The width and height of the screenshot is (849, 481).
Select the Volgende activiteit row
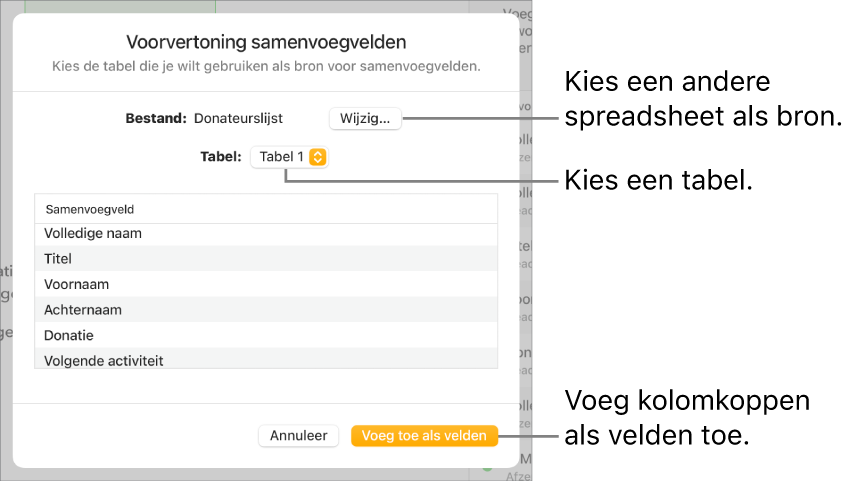pos(265,360)
